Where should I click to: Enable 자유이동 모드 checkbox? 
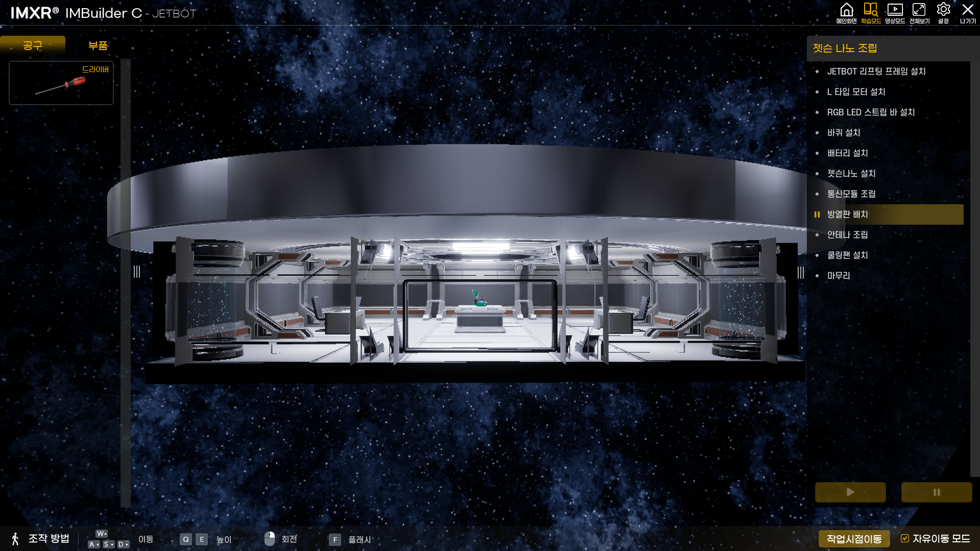click(x=905, y=537)
